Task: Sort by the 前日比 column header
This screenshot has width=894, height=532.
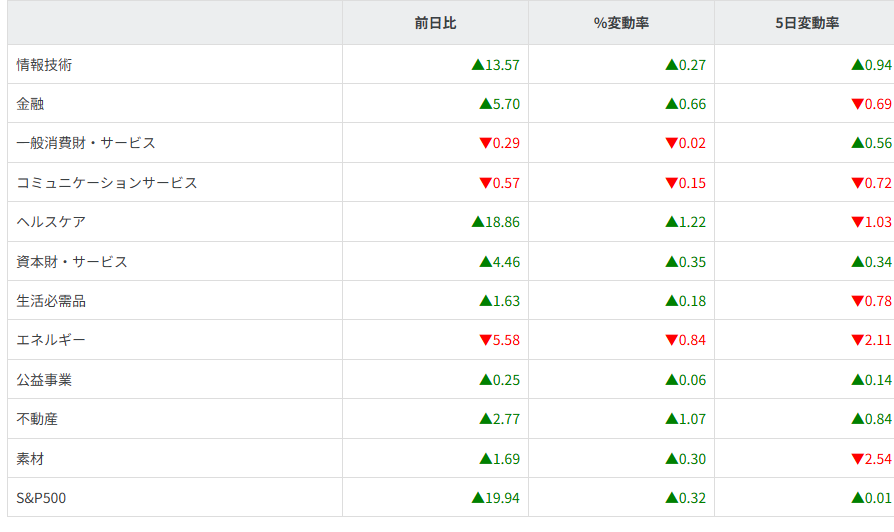Action: 435,23
